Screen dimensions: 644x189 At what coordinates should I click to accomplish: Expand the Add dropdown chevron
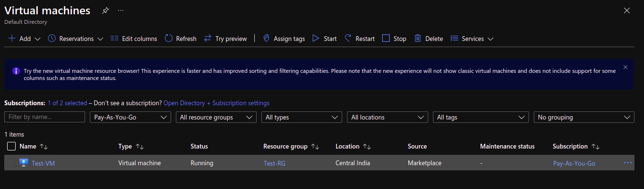point(38,39)
